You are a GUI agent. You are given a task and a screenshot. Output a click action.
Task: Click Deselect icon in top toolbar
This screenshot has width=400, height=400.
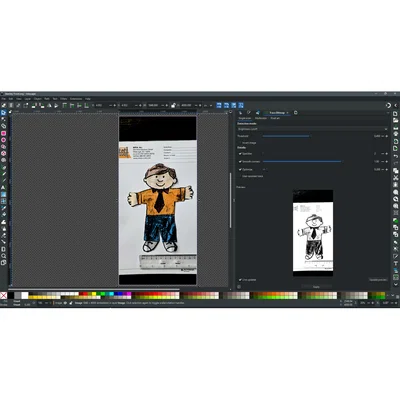coord(18,105)
